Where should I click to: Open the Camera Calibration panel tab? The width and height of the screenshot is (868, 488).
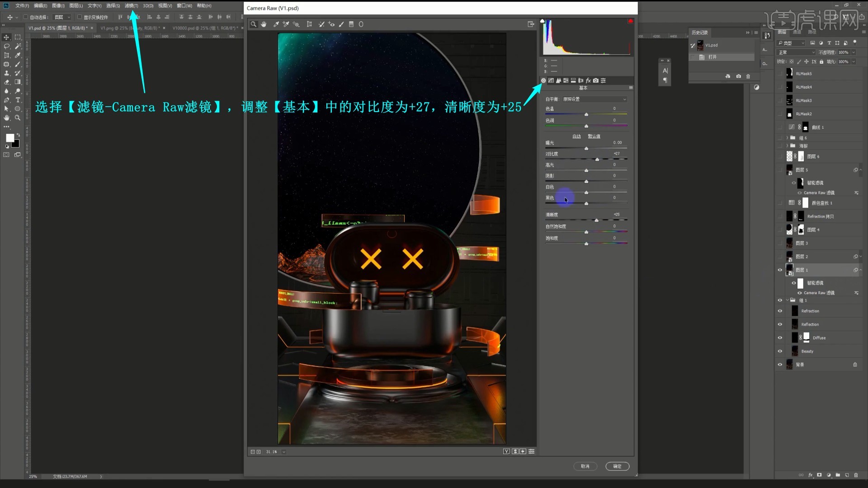[x=596, y=80]
